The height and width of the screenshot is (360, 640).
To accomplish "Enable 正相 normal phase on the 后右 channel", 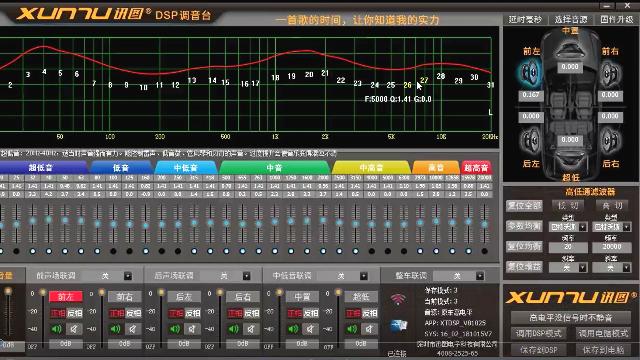I will [x=235, y=313].
